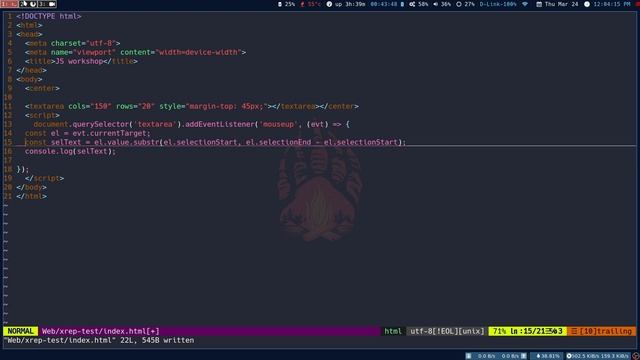Click el.value.substr on line 15
640x360 pixels.
coord(127,142)
